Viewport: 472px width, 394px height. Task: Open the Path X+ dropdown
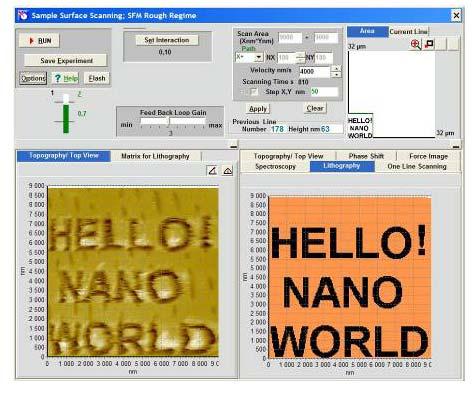pyautogui.click(x=258, y=58)
